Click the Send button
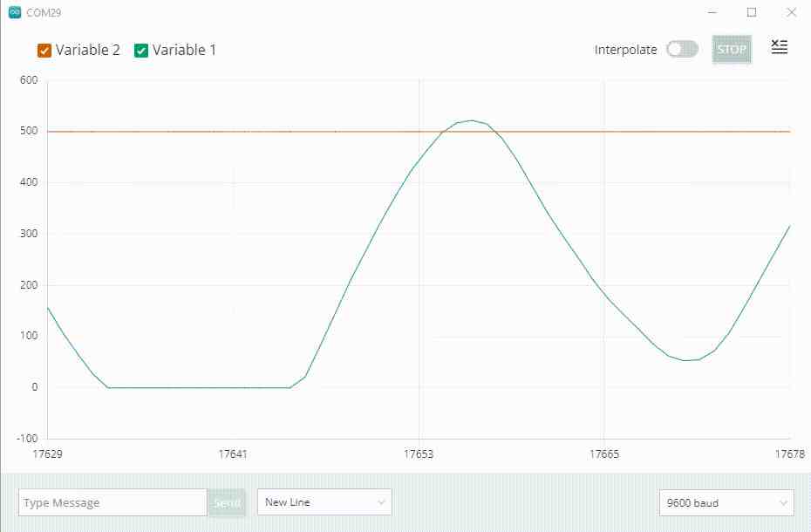The image size is (811, 532). (227, 502)
